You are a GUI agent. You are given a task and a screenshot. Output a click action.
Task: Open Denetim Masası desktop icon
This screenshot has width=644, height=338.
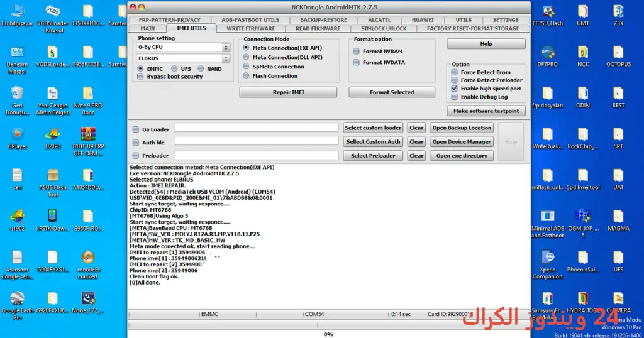coord(17,60)
